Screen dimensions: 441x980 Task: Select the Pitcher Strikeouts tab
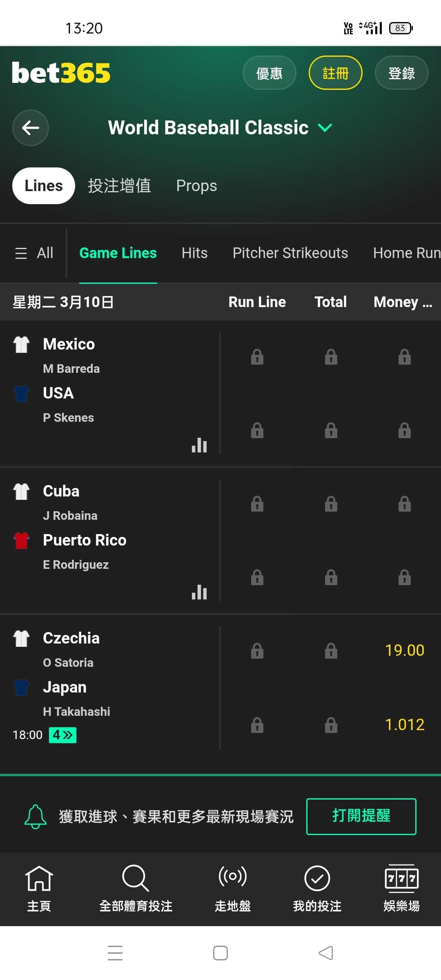[290, 253]
